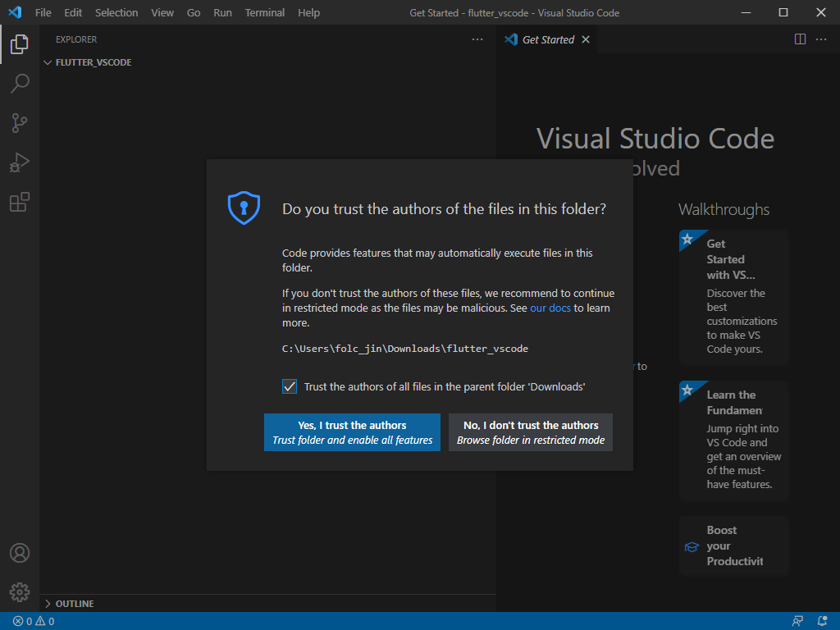Open the Run menu
The height and width of the screenshot is (630, 840).
click(x=222, y=12)
